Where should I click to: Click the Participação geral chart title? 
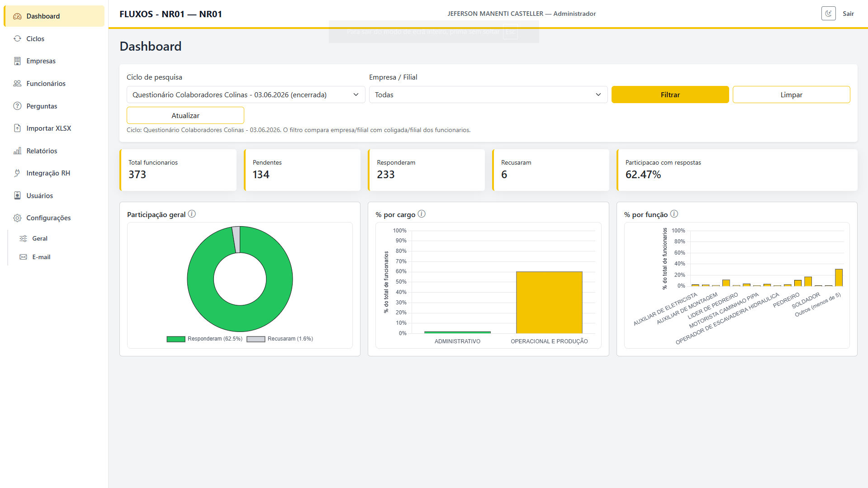pos(156,214)
